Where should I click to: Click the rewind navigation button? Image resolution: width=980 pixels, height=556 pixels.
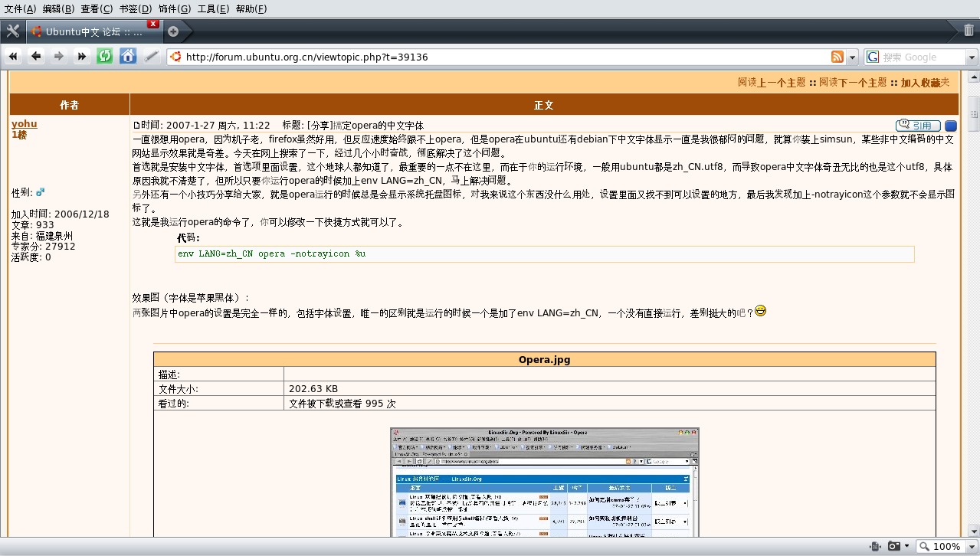(x=13, y=56)
